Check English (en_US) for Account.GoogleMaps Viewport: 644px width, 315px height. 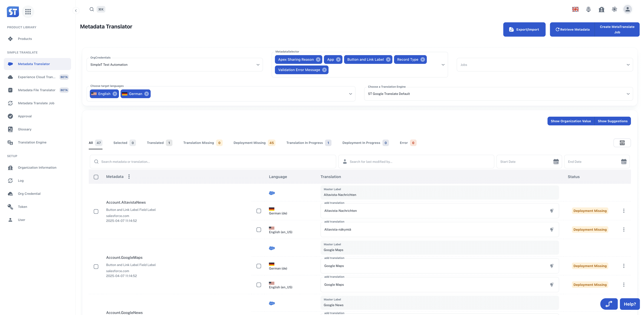pyautogui.click(x=259, y=285)
